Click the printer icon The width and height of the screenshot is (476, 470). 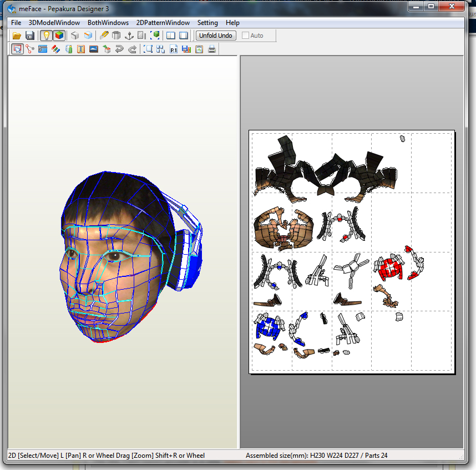click(212, 49)
